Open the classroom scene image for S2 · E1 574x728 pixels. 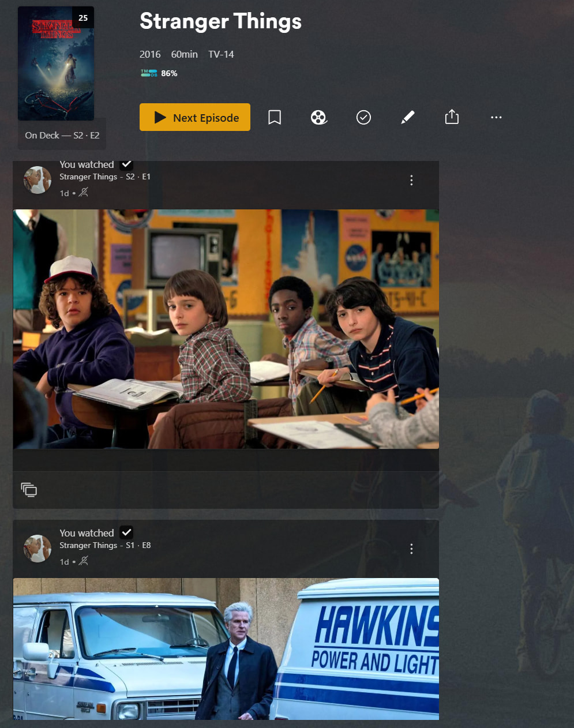[226, 329]
